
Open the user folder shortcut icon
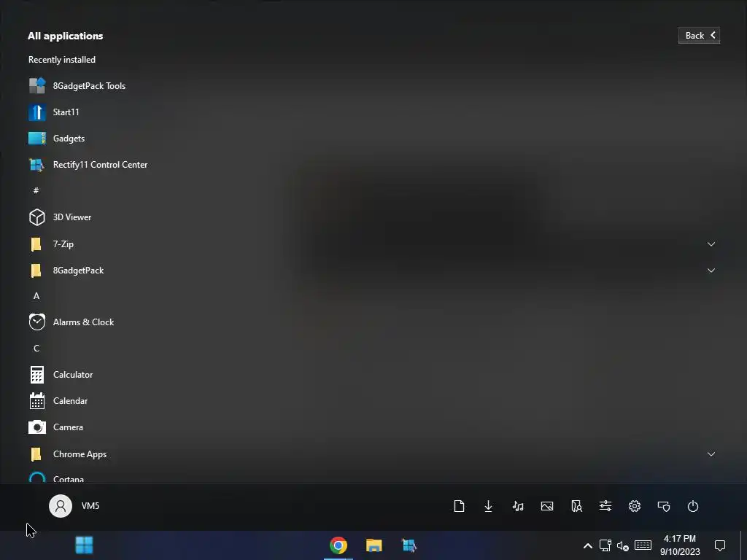pos(576,506)
